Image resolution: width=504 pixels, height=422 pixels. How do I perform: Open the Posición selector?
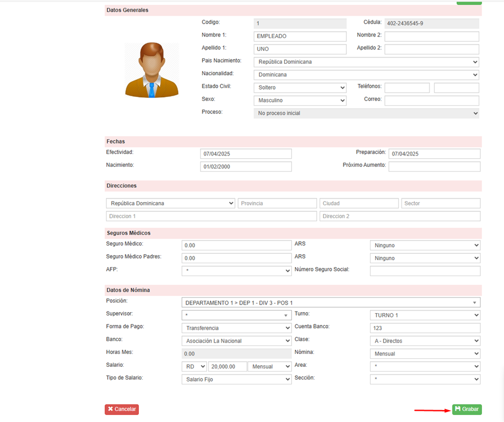331,303
